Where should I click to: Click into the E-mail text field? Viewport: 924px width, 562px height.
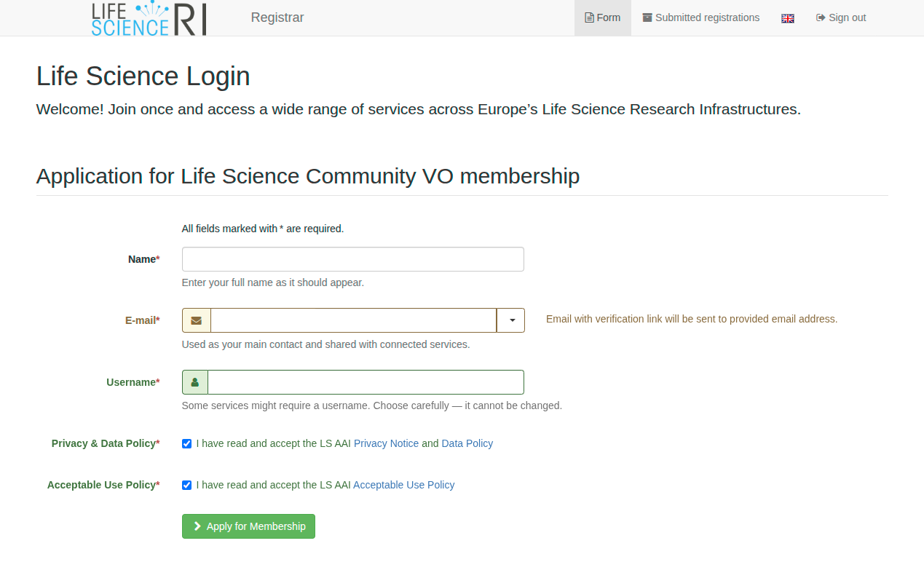click(x=353, y=320)
